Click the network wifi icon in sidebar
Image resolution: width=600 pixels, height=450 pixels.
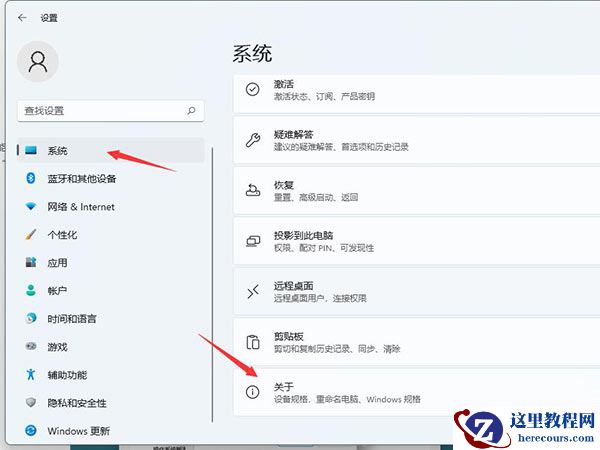click(31, 207)
